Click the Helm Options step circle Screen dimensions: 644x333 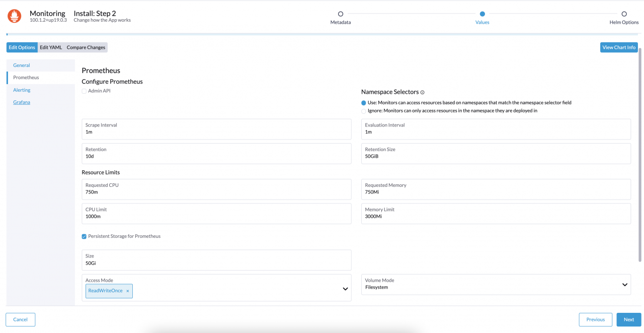624,14
